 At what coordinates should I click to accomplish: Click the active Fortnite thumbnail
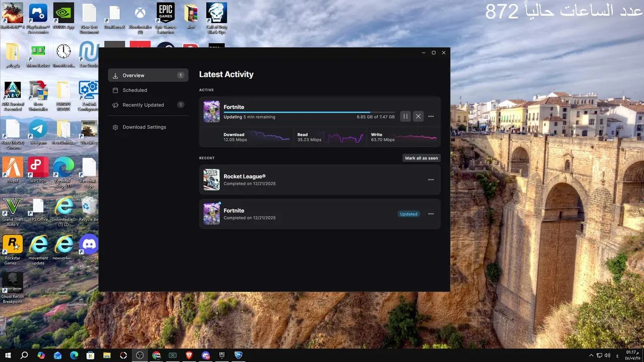[211, 112]
